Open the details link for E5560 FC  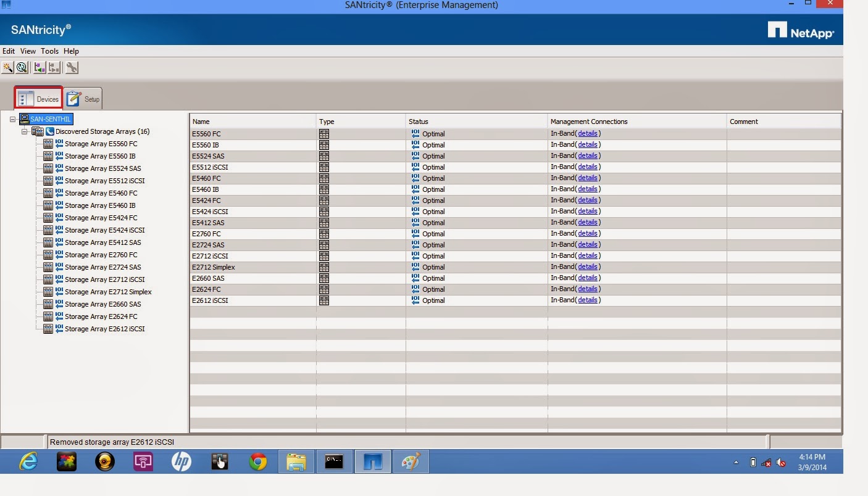tap(587, 133)
